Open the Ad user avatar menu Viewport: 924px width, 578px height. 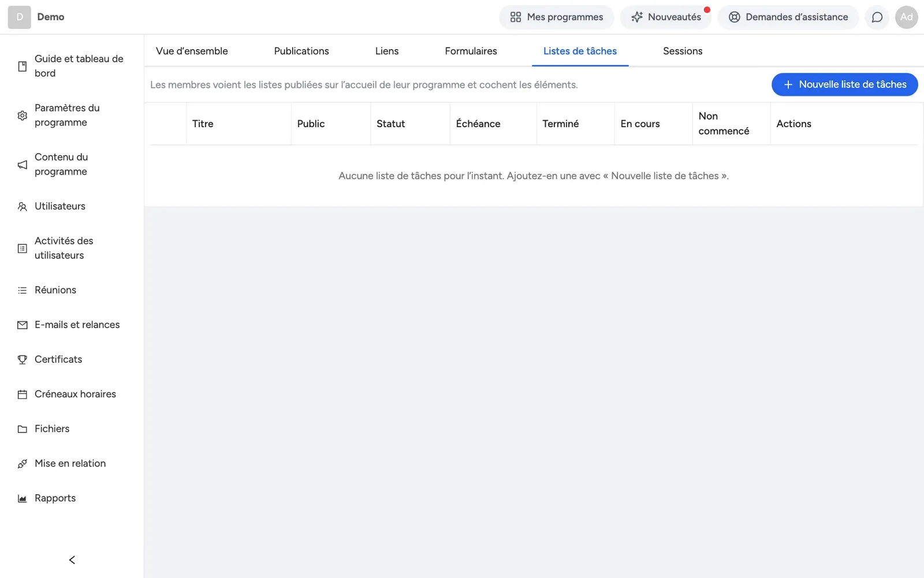coord(906,17)
